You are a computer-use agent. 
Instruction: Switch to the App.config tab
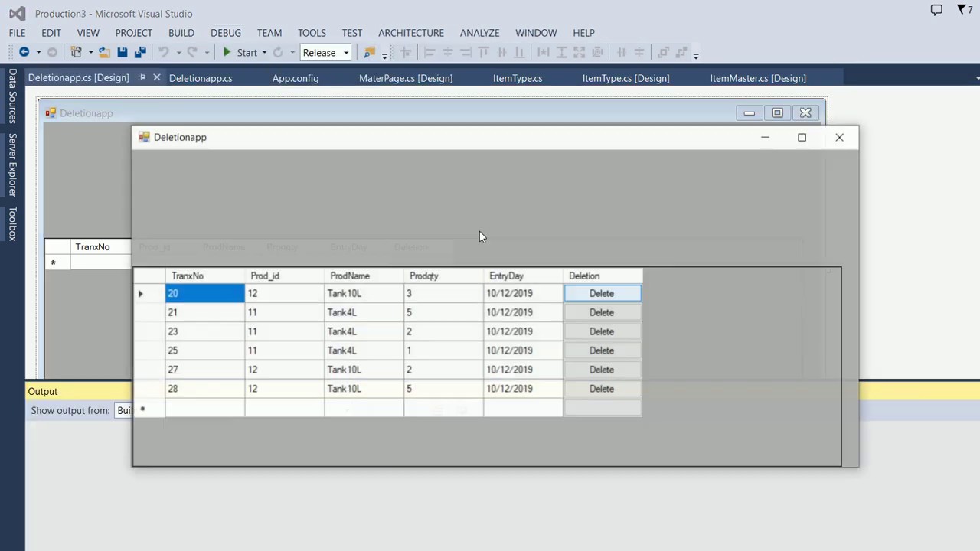pyautogui.click(x=296, y=78)
